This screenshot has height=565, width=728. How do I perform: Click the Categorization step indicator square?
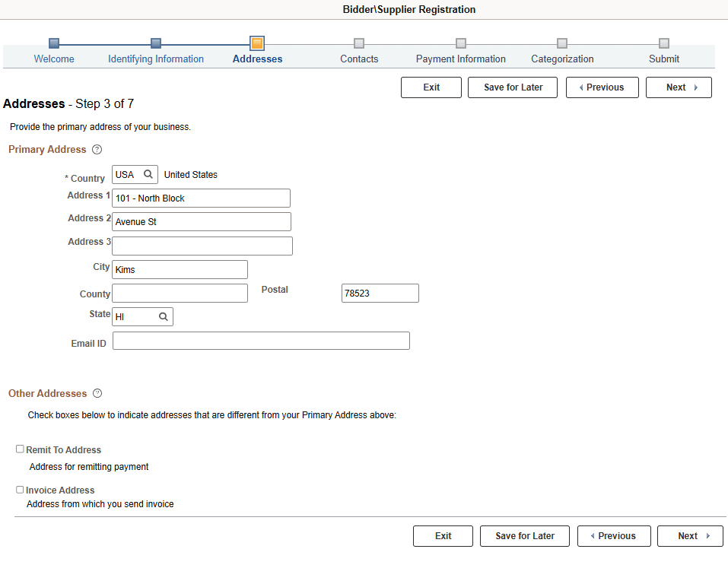[562, 43]
